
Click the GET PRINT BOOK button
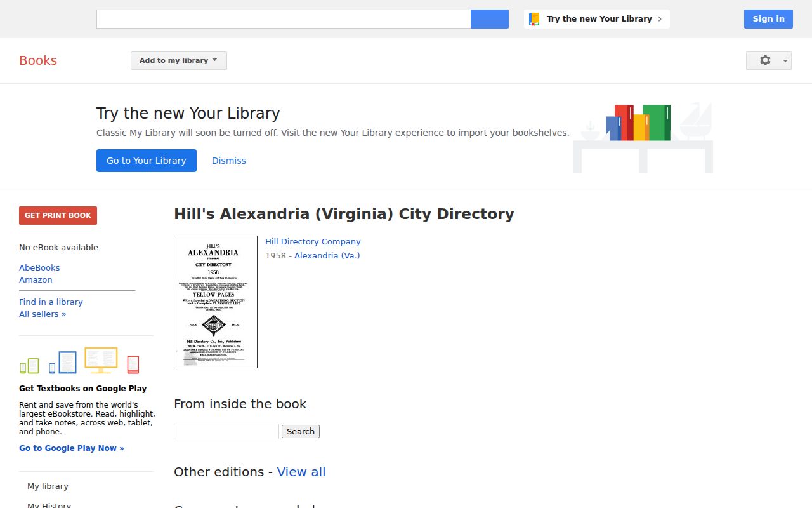coord(58,215)
